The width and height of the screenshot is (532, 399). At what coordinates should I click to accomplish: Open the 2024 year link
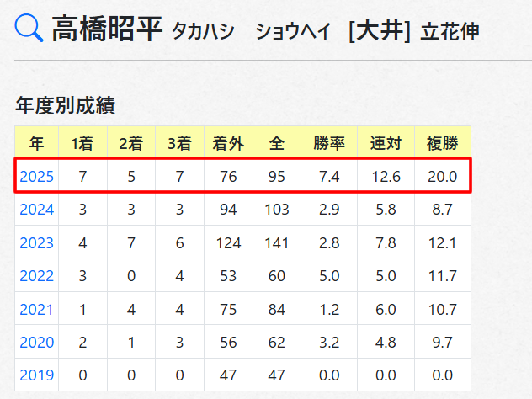(37, 210)
